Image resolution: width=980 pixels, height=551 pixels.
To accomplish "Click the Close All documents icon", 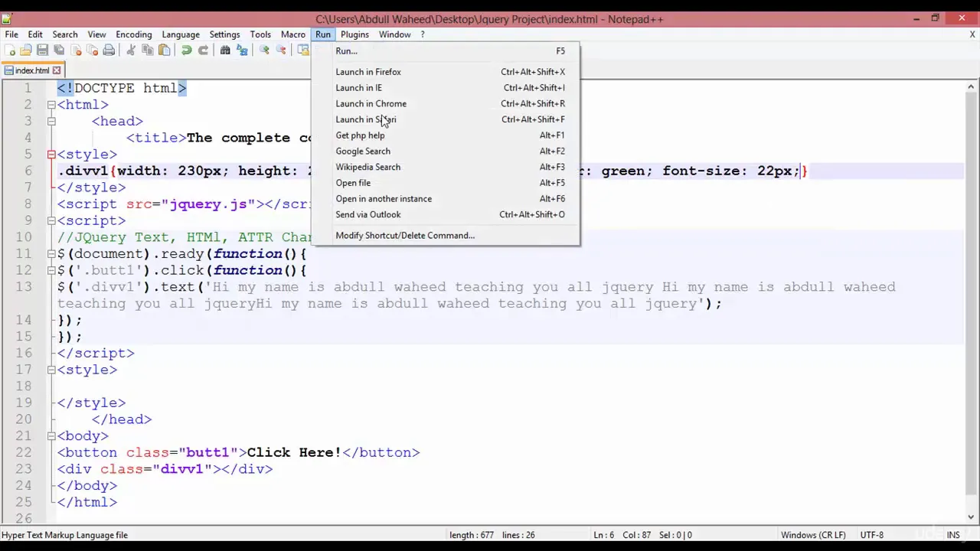I will tap(92, 51).
